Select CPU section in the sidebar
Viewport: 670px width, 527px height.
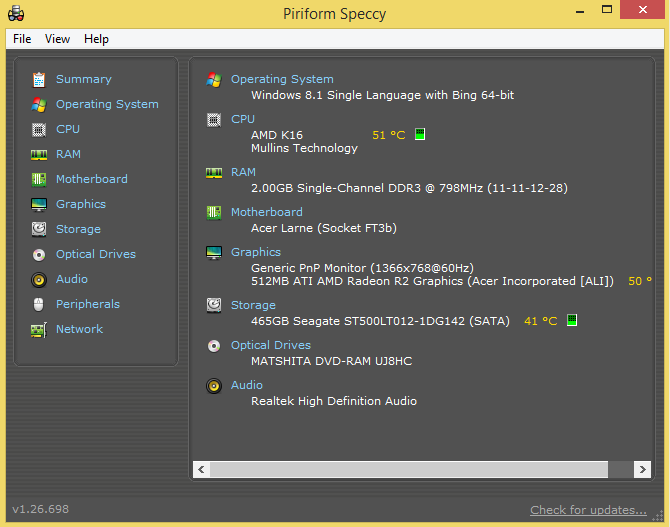point(68,129)
